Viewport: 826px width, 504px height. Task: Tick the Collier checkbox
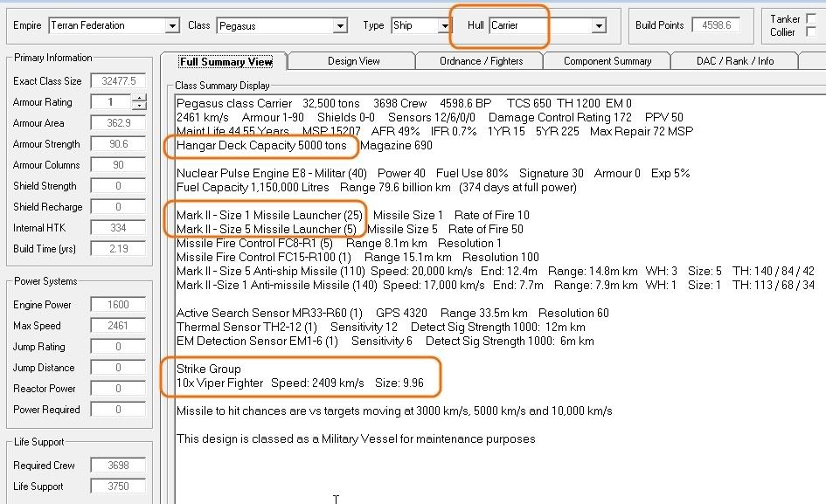click(811, 32)
